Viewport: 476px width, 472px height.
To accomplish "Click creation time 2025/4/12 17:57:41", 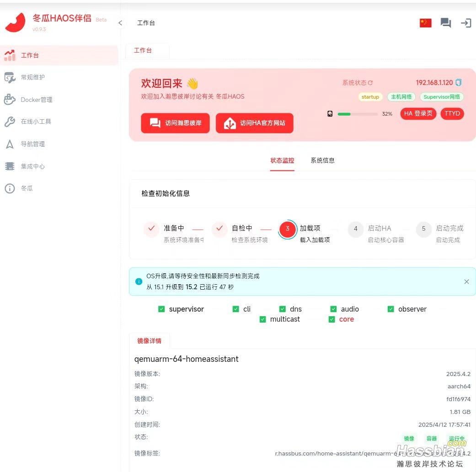I will [444, 424].
